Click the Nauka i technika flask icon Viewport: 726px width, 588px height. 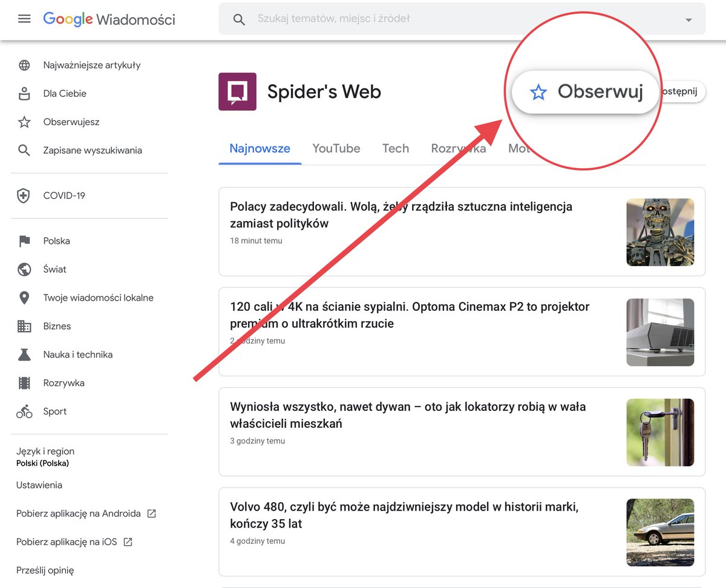tap(24, 354)
